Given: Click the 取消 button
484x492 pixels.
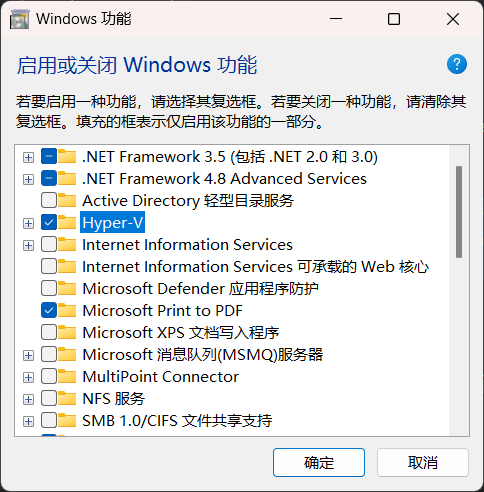Looking at the screenshot, I should pyautogui.click(x=423, y=463).
